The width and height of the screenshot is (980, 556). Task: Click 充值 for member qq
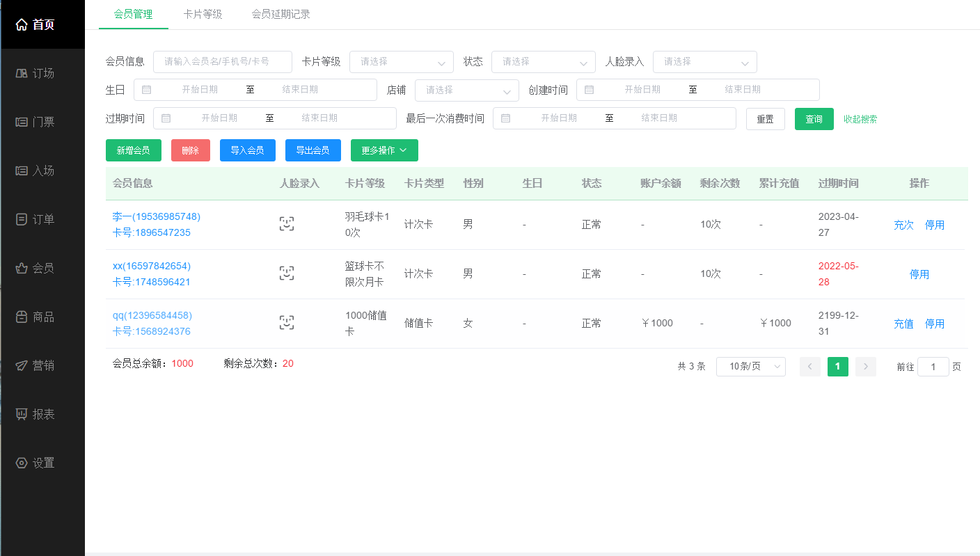pyautogui.click(x=903, y=323)
